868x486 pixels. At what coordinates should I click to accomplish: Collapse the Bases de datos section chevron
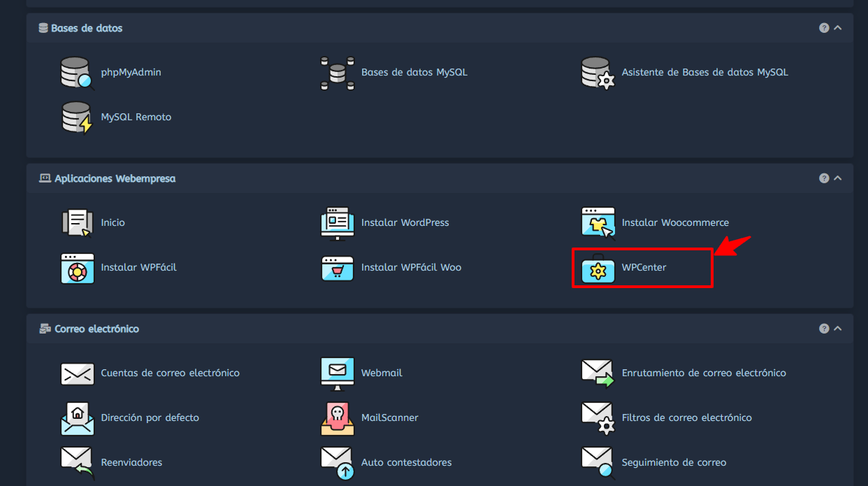838,28
